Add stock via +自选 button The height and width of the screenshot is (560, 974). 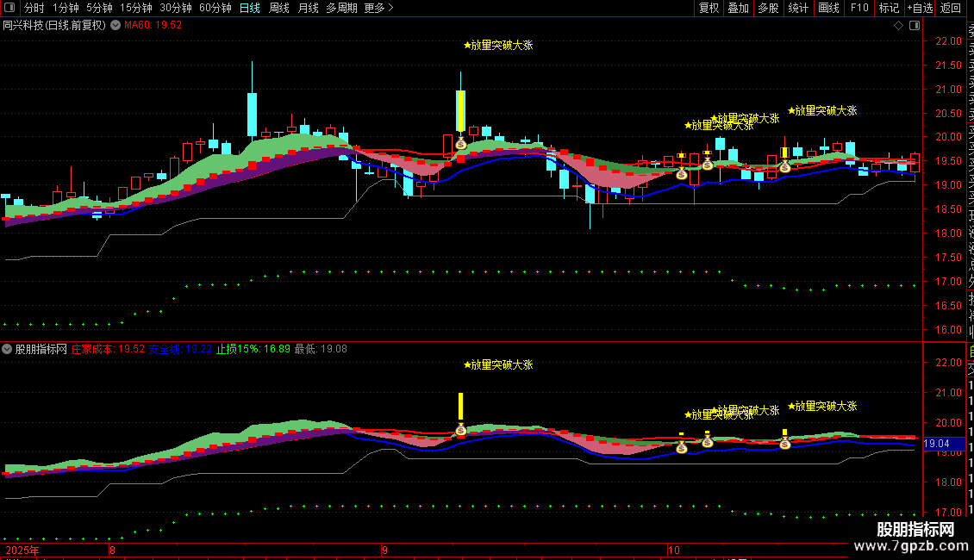click(x=920, y=8)
